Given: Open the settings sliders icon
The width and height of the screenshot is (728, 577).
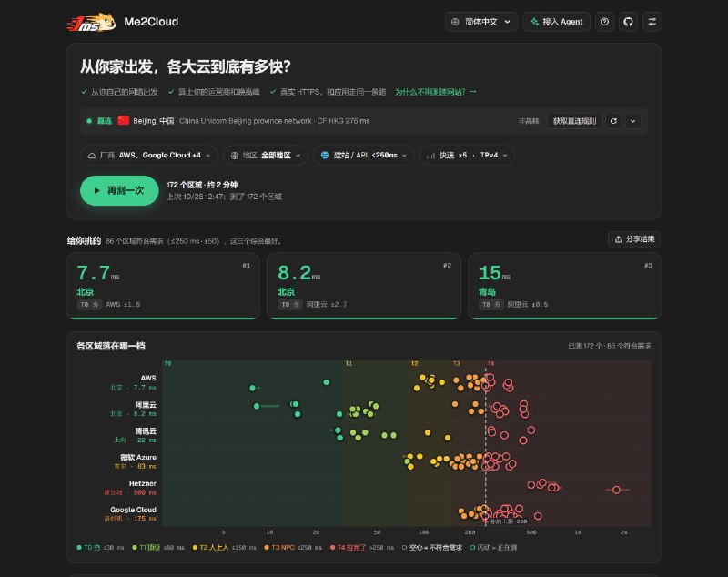Looking at the screenshot, I should click(x=652, y=22).
